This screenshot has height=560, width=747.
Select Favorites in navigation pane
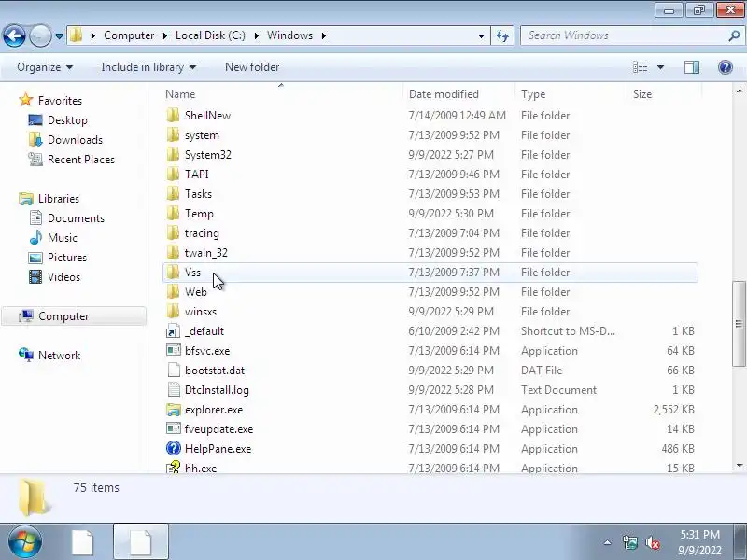[60, 101]
